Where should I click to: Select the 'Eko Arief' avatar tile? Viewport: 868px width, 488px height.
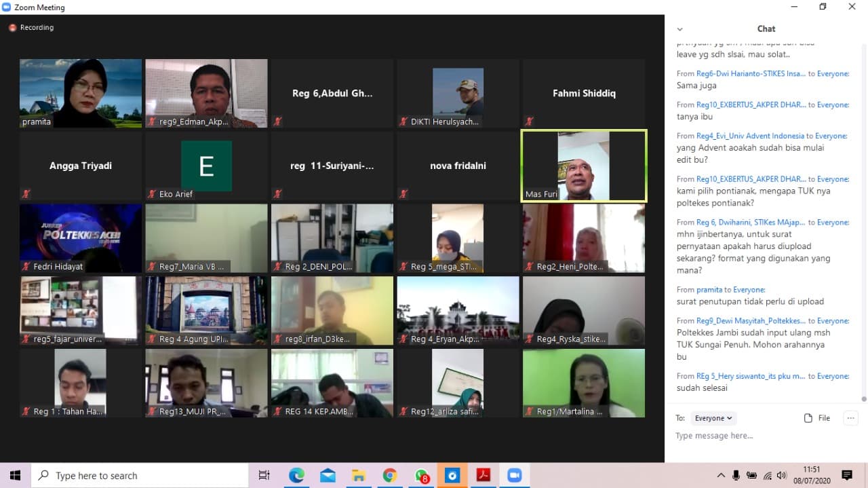point(206,166)
